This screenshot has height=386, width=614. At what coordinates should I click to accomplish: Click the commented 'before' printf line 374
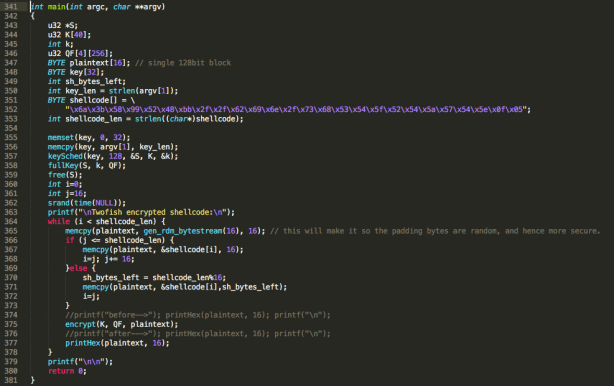[198, 315]
